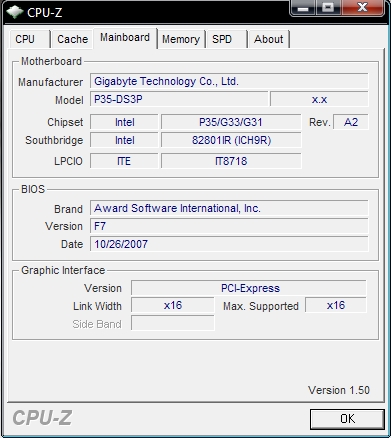The height and width of the screenshot is (438, 391).
Task: Open the Memory tab
Action: (181, 39)
